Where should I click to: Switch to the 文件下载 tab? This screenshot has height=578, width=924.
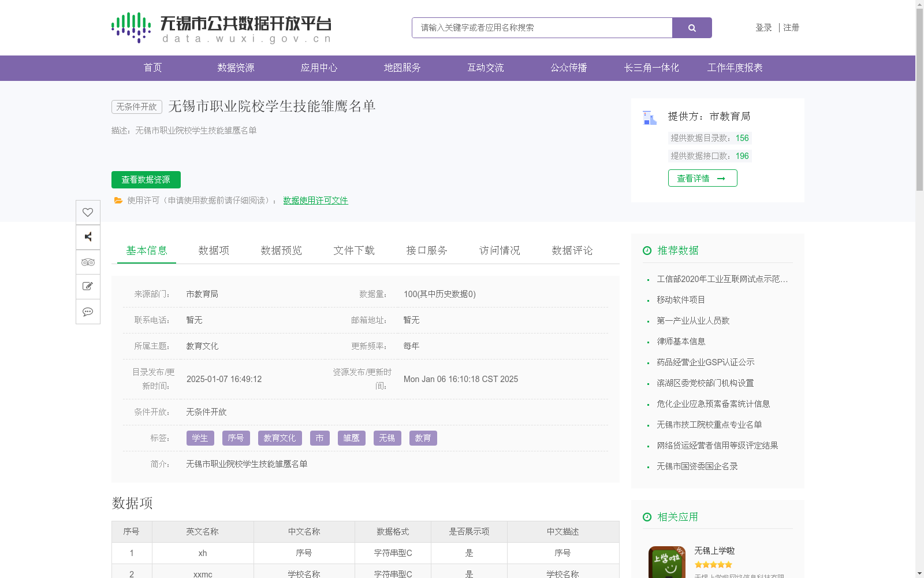[354, 250]
